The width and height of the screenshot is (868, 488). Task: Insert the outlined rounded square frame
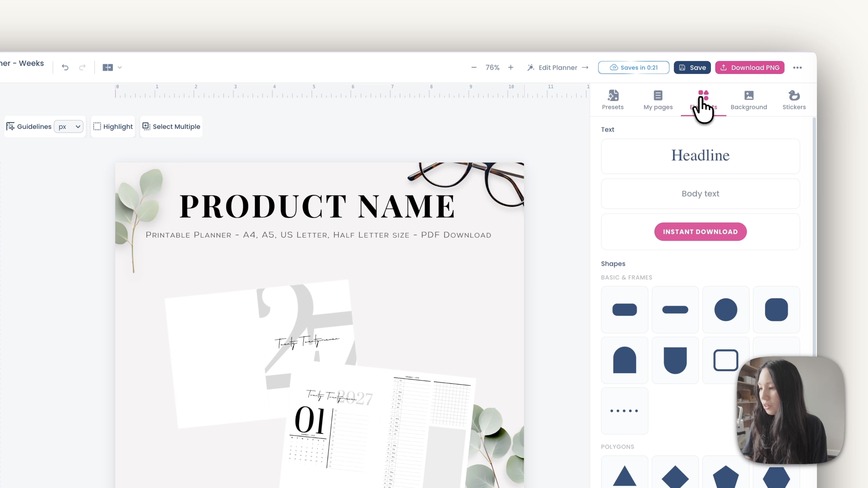point(725,360)
